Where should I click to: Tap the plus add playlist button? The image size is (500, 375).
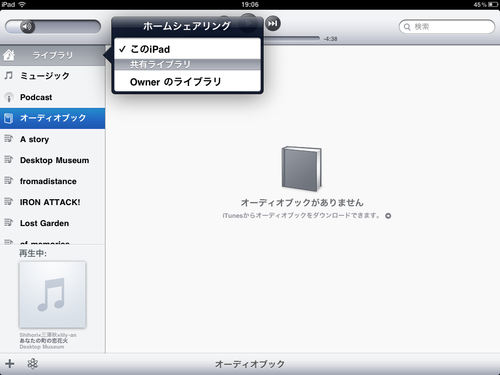coord(10,364)
